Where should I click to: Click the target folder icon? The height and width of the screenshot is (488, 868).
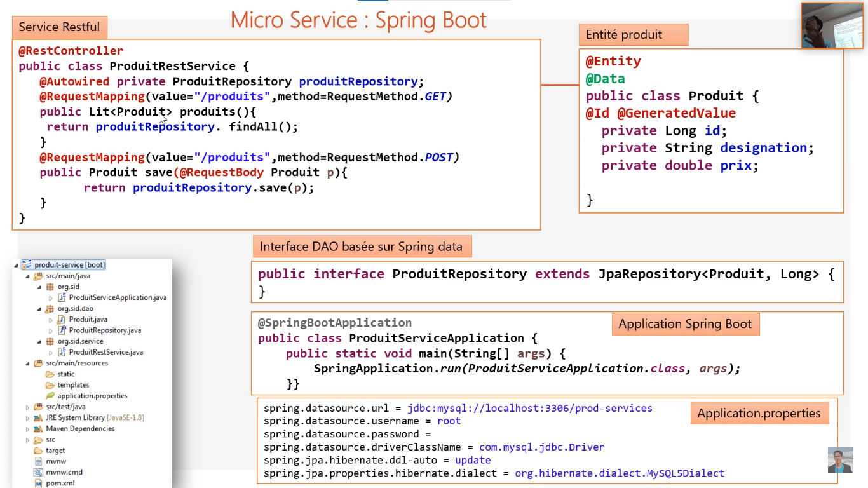tap(39, 451)
